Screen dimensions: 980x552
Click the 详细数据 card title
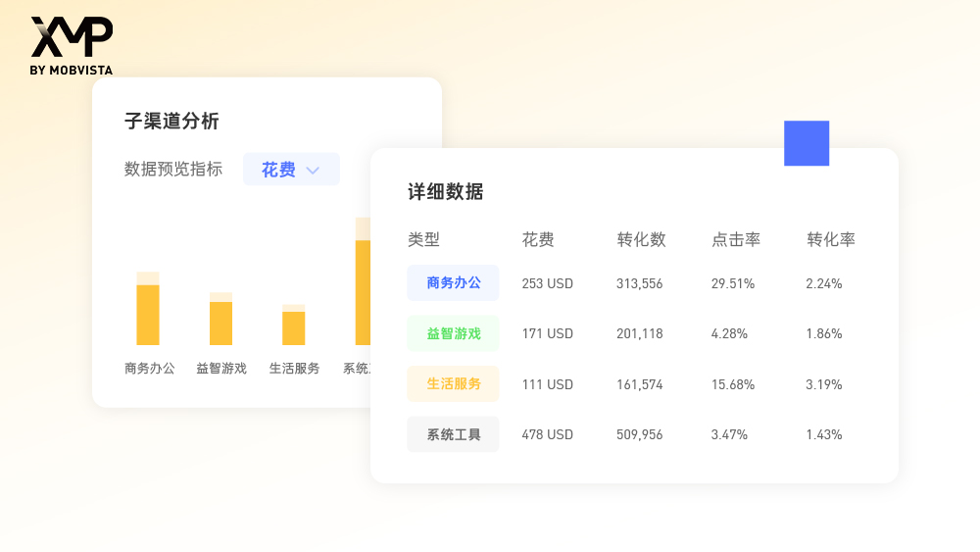tap(446, 191)
